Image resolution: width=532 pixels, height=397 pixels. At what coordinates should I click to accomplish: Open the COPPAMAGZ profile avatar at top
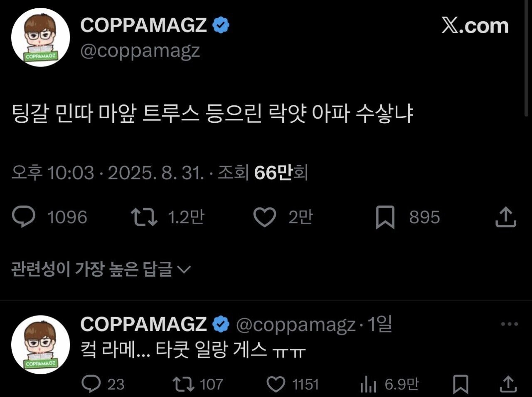(40, 37)
